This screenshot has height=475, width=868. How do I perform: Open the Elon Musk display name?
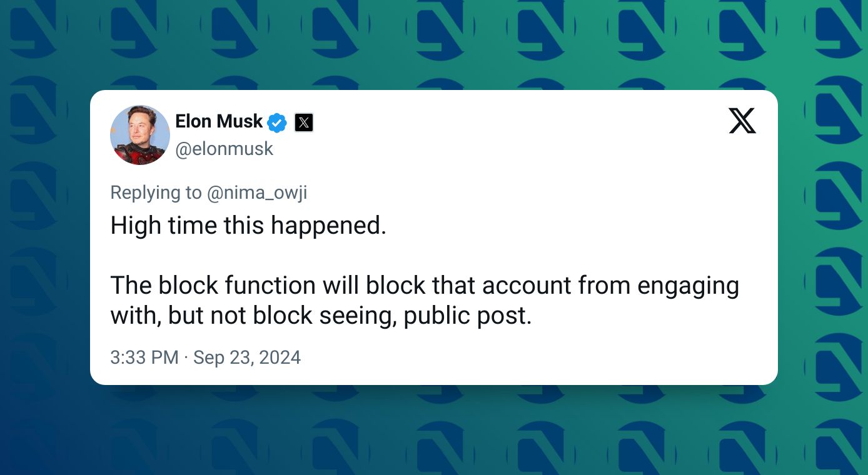click(x=219, y=121)
